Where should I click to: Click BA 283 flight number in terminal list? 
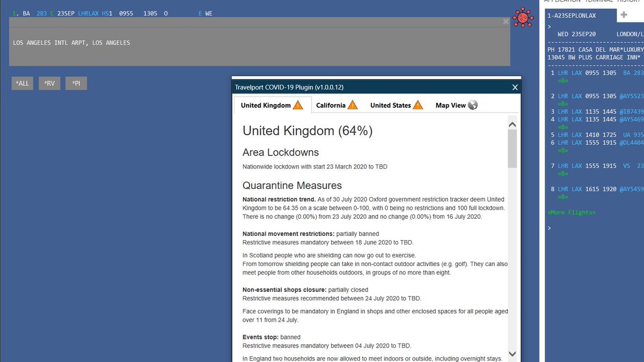[633, 72]
